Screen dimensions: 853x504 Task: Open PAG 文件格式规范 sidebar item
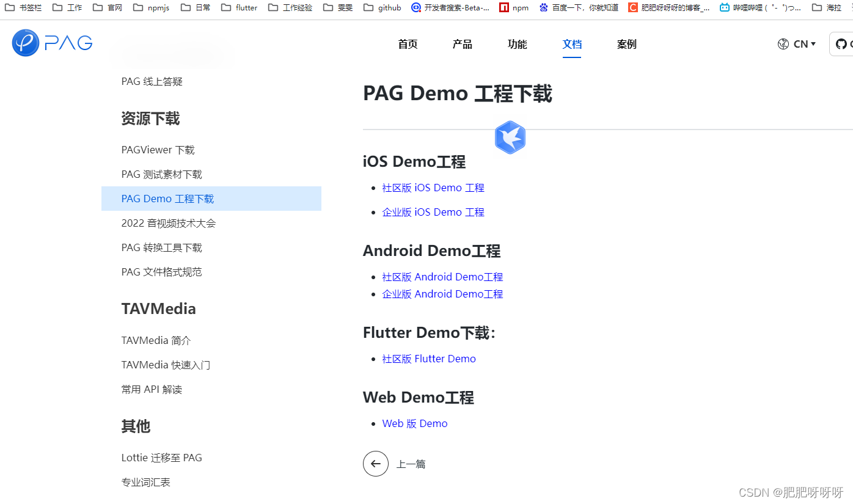point(162,272)
